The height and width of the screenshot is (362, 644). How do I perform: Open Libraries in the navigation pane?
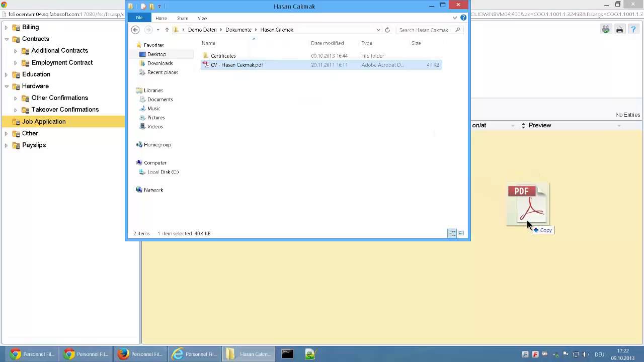coord(153,90)
